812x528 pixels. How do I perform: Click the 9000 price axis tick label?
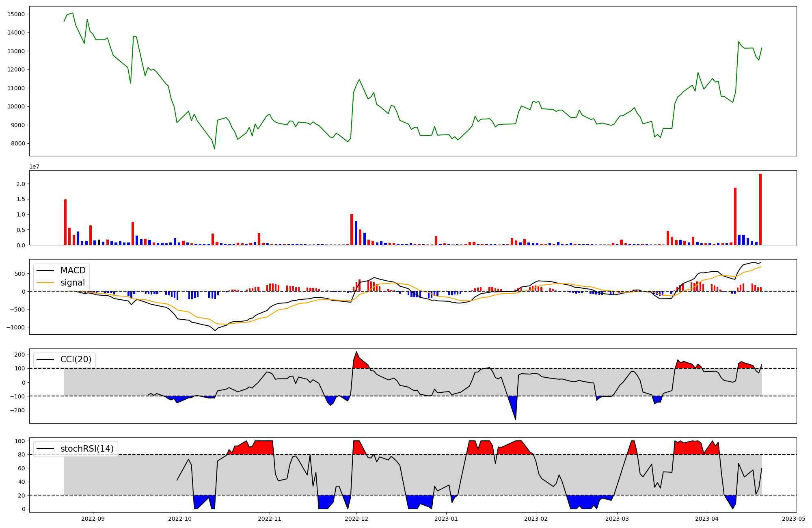click(18, 125)
